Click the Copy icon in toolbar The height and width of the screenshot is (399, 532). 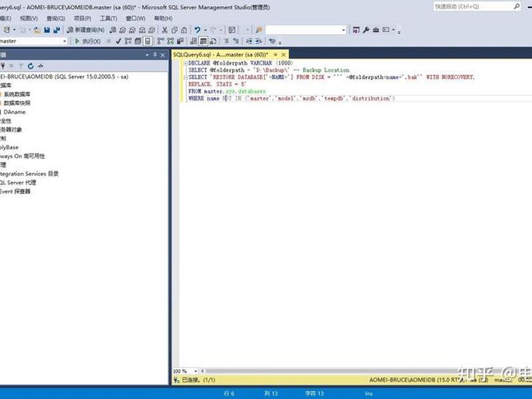point(174,30)
